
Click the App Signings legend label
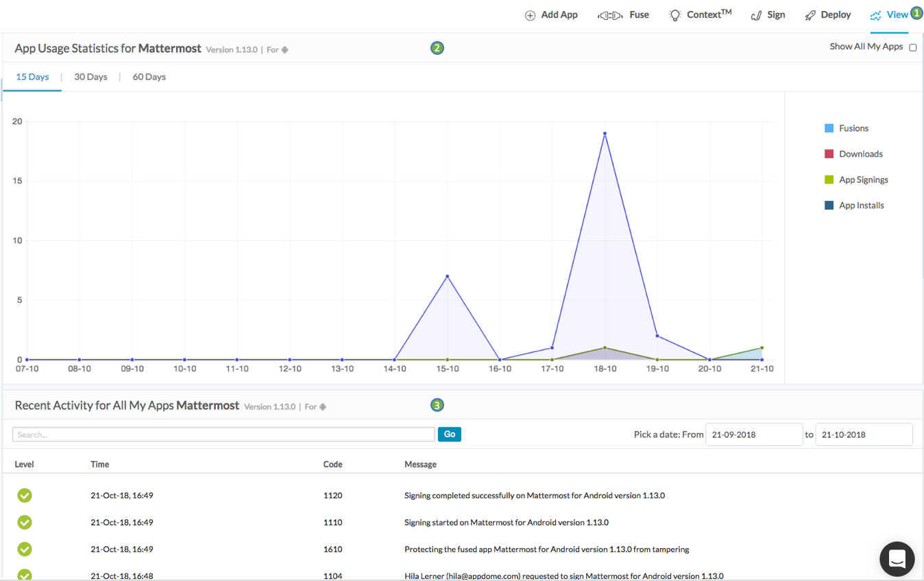pos(864,180)
